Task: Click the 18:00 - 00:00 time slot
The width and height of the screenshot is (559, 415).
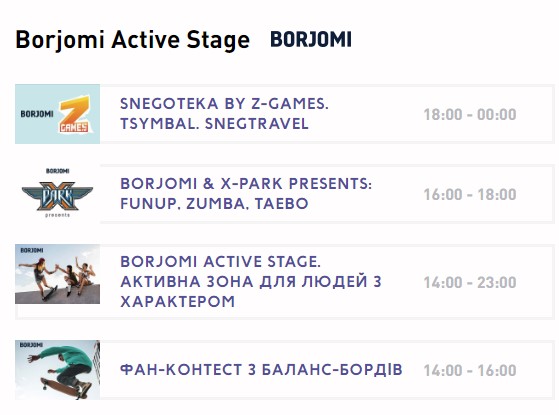Action: coord(470,115)
